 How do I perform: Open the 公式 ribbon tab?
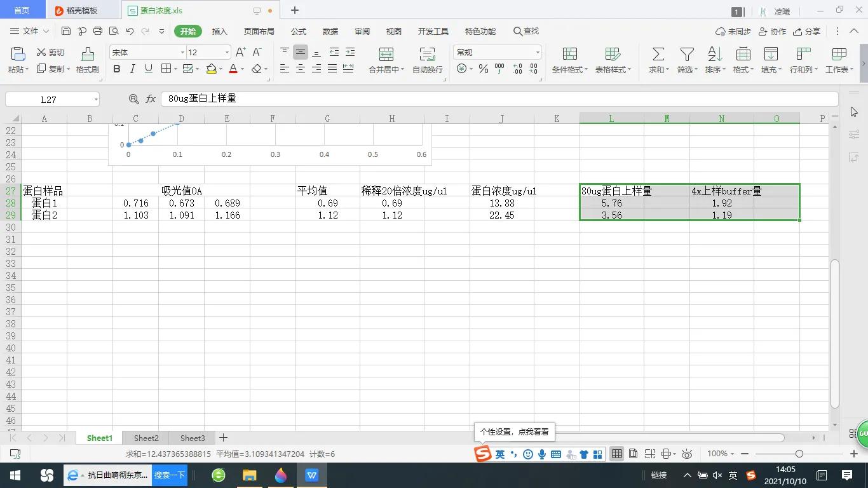(x=299, y=31)
